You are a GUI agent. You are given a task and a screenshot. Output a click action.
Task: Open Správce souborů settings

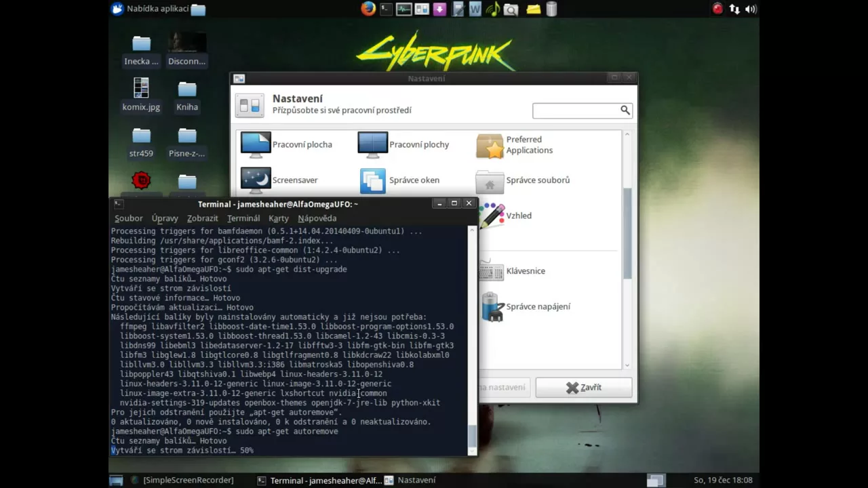click(523, 180)
